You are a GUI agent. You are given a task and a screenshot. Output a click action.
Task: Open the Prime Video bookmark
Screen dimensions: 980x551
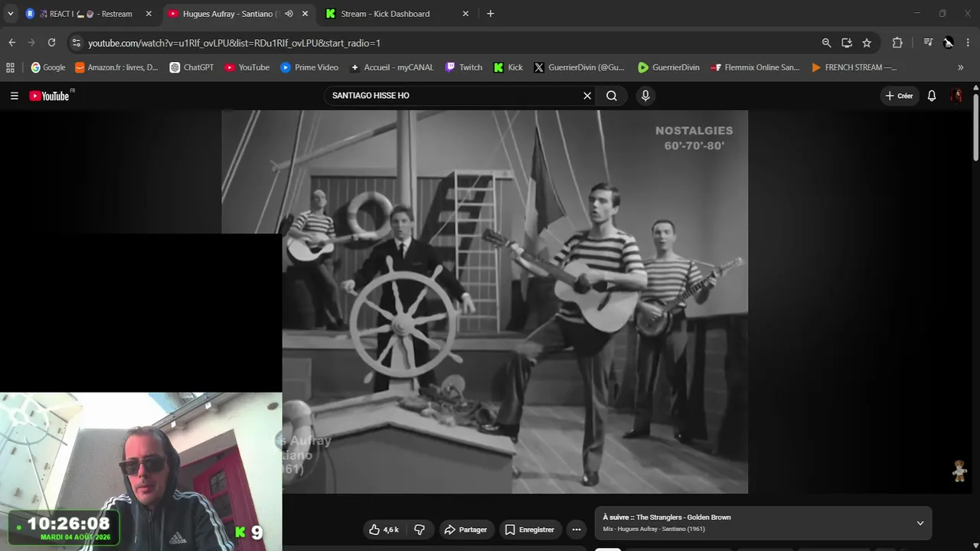click(x=309, y=67)
